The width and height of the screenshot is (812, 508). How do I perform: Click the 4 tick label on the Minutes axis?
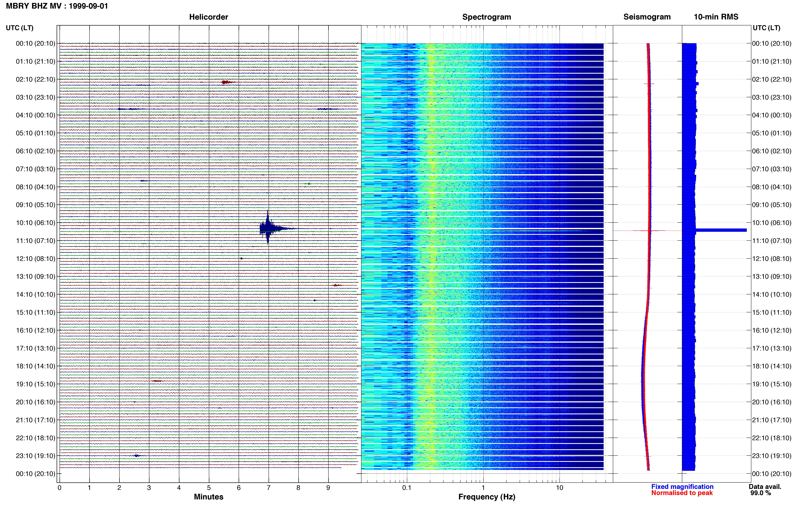pos(179,487)
